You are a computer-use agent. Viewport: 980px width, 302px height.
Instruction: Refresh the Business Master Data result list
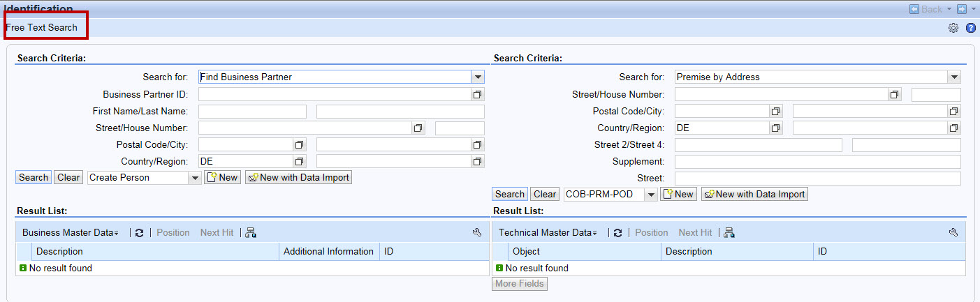tap(140, 233)
